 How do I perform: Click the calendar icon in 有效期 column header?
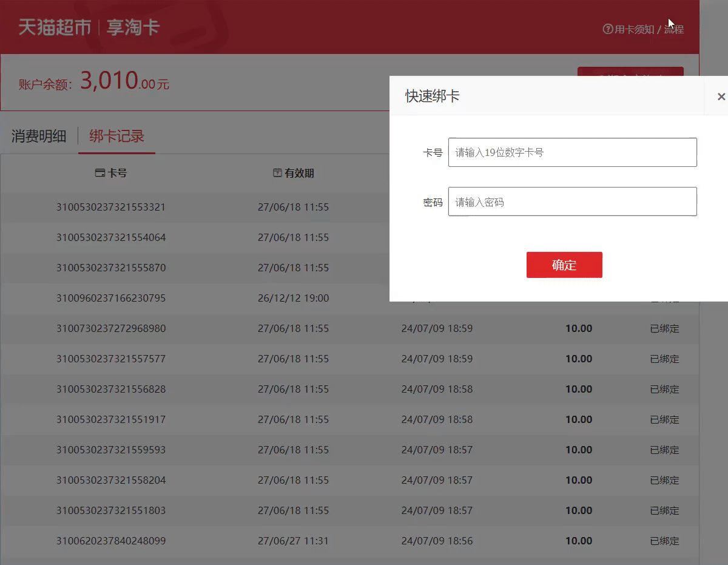click(x=277, y=173)
